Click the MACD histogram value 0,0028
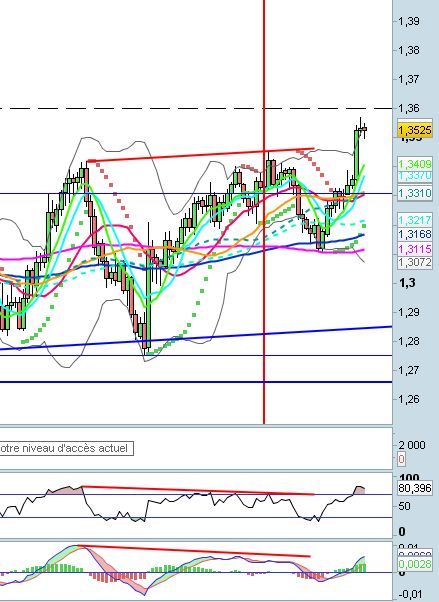This screenshot has height=602, width=439. (415, 564)
